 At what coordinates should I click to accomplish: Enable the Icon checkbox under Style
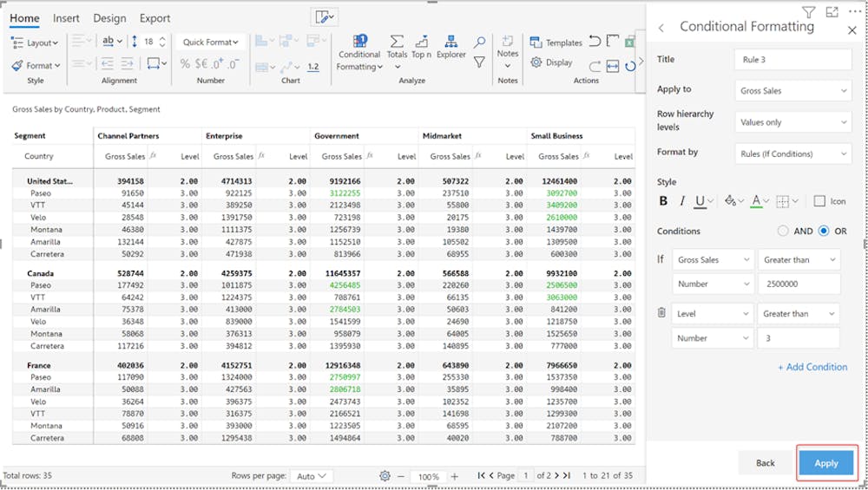pos(819,201)
